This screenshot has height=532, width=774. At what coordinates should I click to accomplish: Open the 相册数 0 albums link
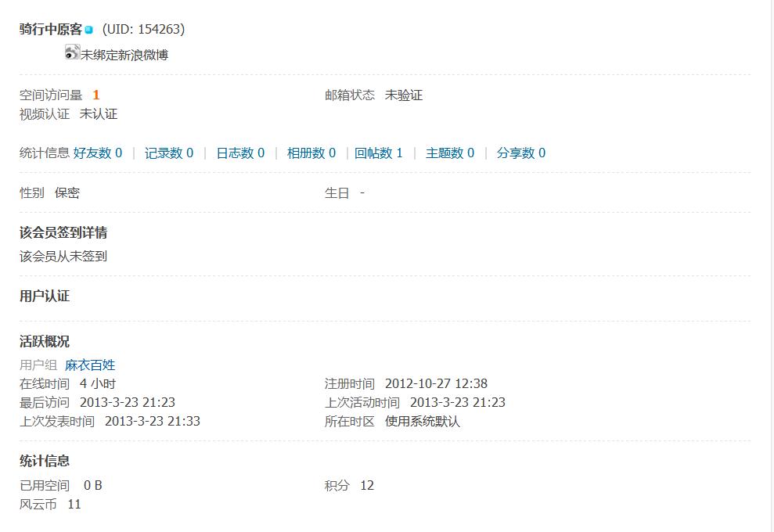click(x=311, y=153)
